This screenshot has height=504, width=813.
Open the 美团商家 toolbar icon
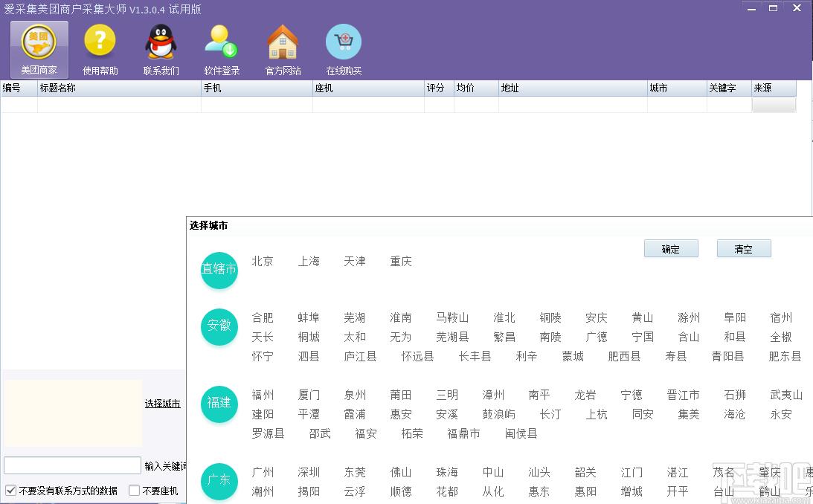[39, 50]
